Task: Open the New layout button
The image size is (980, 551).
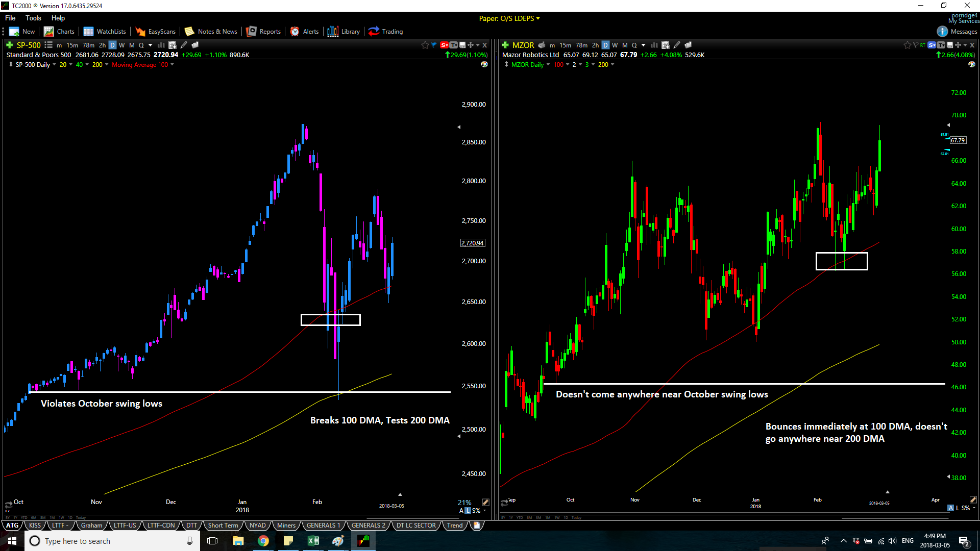Action: tap(22, 32)
